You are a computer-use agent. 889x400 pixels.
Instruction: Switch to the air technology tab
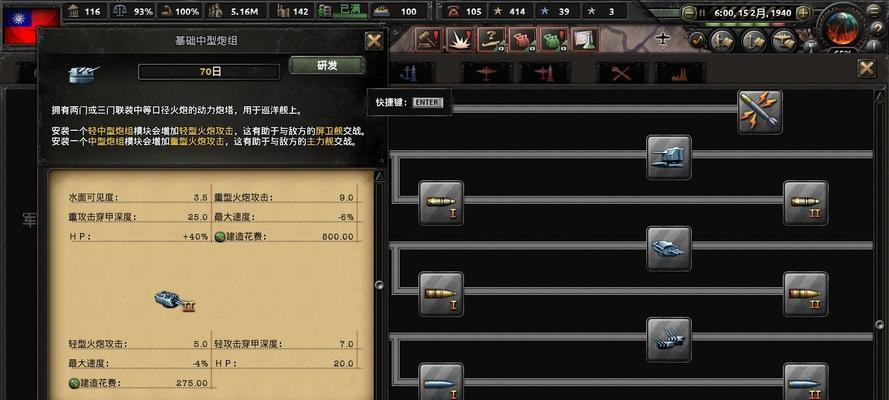(x=486, y=73)
